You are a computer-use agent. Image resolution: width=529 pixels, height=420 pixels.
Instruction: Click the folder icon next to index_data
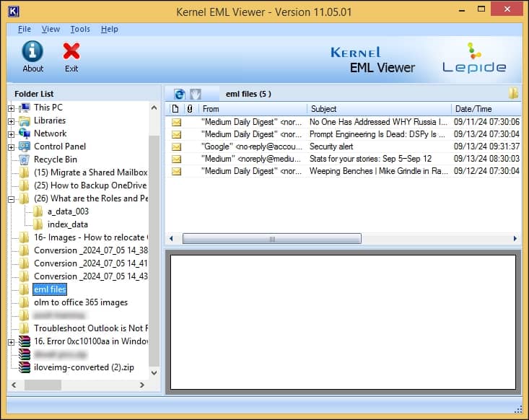tap(38, 224)
